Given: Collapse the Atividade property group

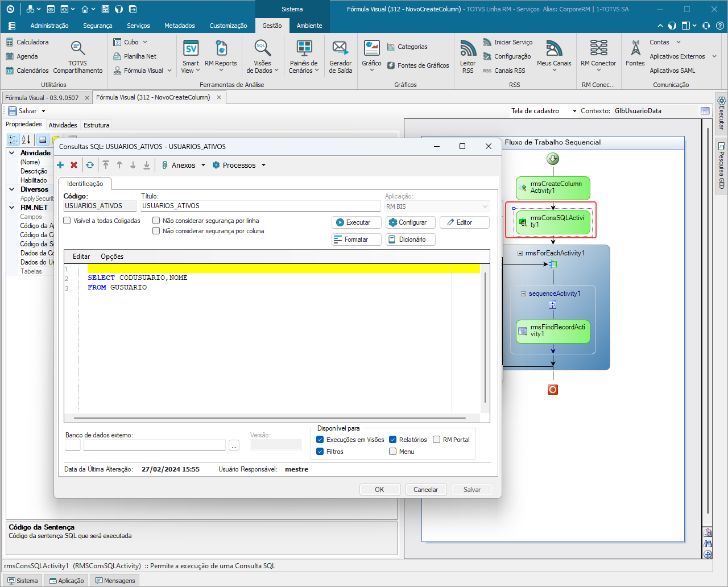Looking at the screenshot, I should (x=11, y=153).
